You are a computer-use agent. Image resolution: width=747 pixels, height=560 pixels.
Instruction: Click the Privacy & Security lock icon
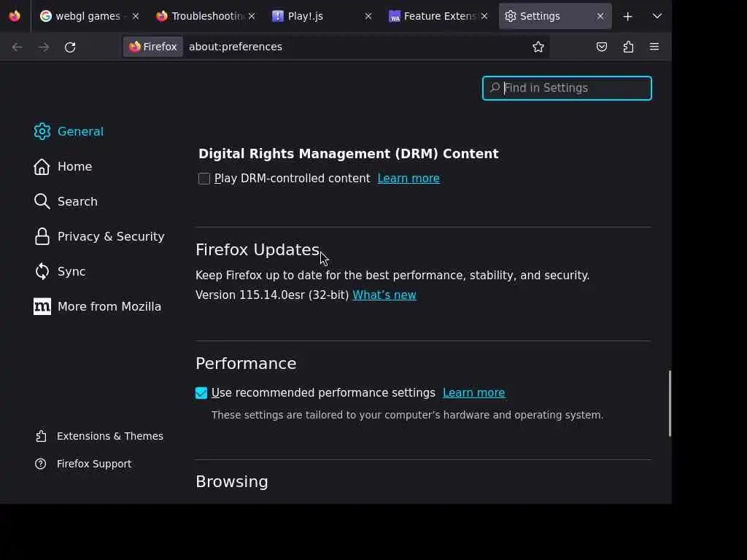[42, 237]
